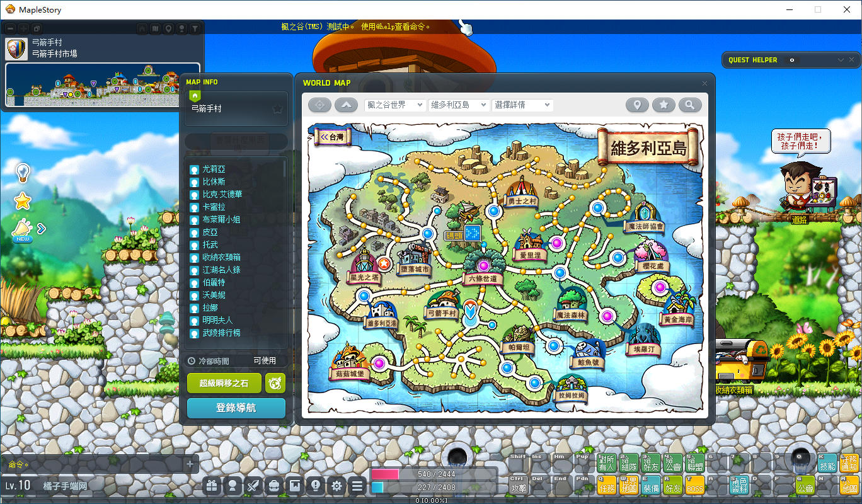This screenshot has height=504, width=862.
Task: Click the 公會 guild quickslot on the G key
Action: (805, 484)
